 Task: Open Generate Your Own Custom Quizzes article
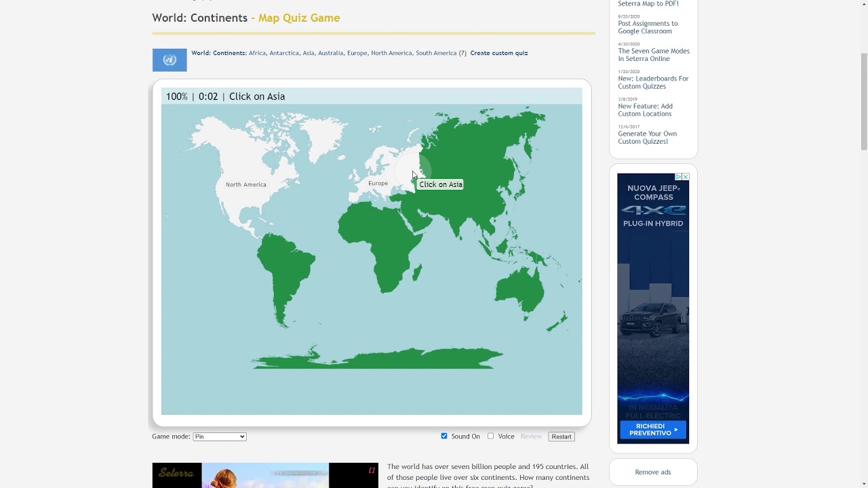point(647,138)
